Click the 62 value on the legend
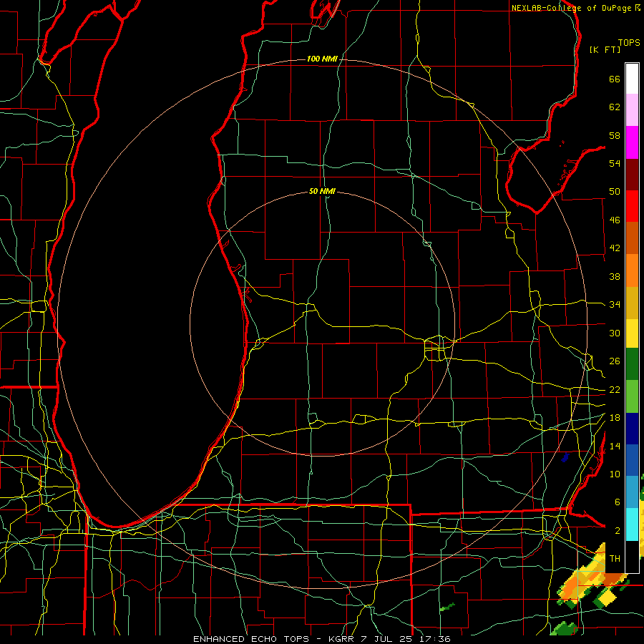The width and height of the screenshot is (644, 644). [x=615, y=107]
